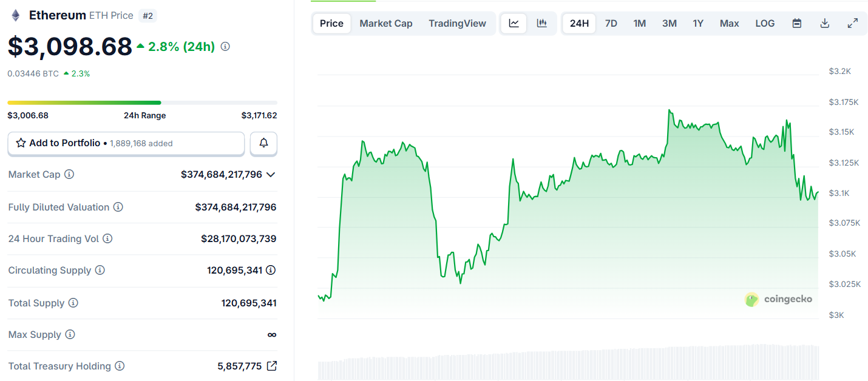Click the notification bell icon
This screenshot has width=868, height=381.
pos(263,144)
